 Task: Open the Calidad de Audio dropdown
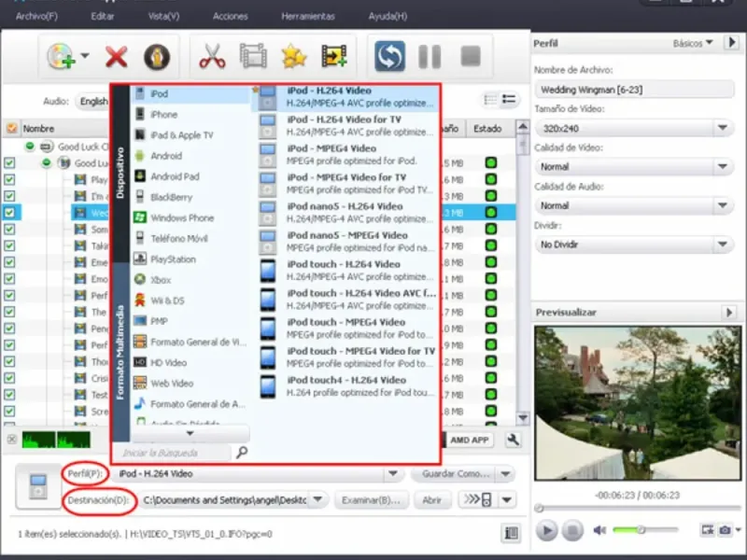click(x=634, y=205)
